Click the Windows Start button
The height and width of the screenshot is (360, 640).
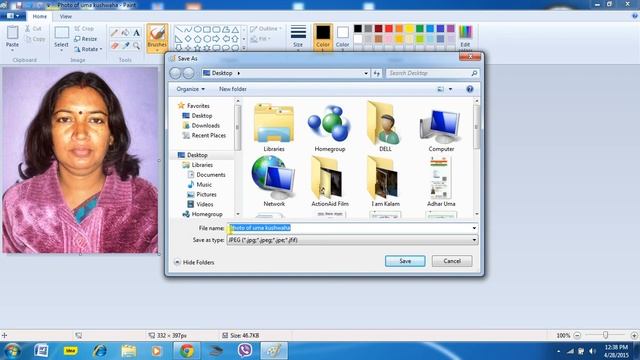point(12,351)
